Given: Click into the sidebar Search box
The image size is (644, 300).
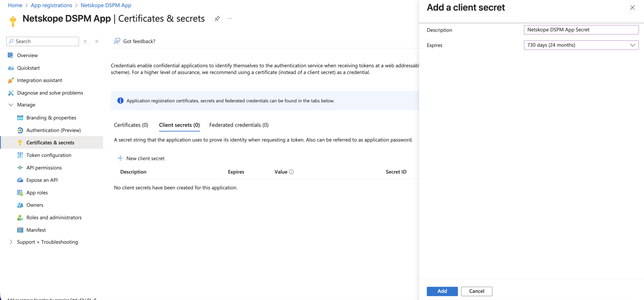Looking at the screenshot, I should point(43,41).
